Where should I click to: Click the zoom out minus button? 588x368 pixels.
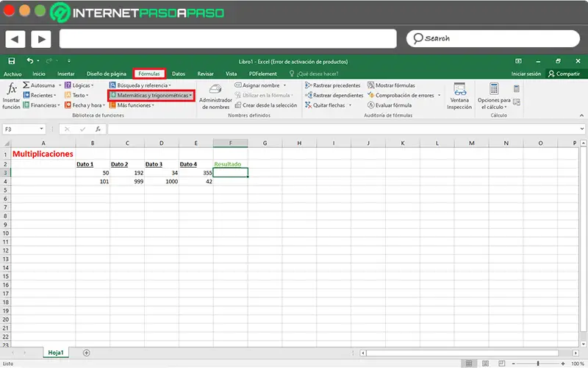(514, 364)
